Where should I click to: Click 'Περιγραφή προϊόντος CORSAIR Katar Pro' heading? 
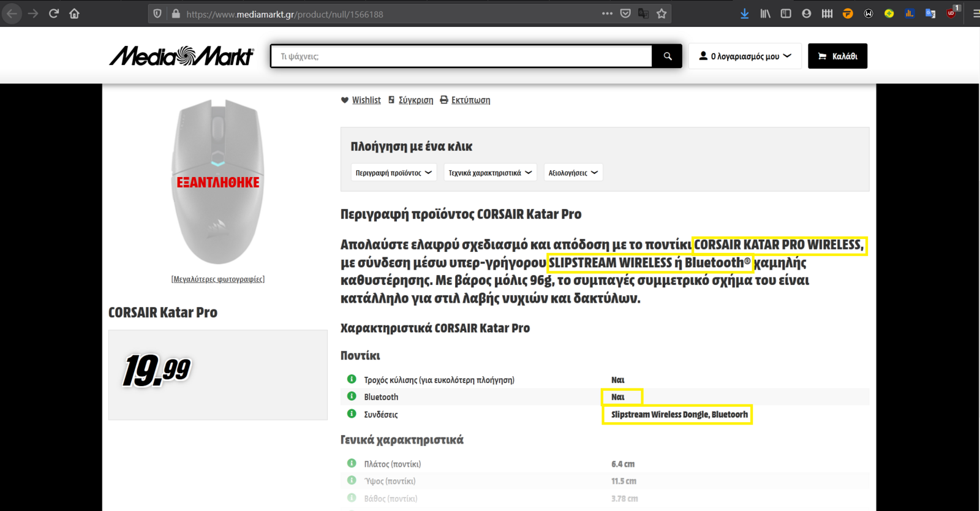click(461, 214)
